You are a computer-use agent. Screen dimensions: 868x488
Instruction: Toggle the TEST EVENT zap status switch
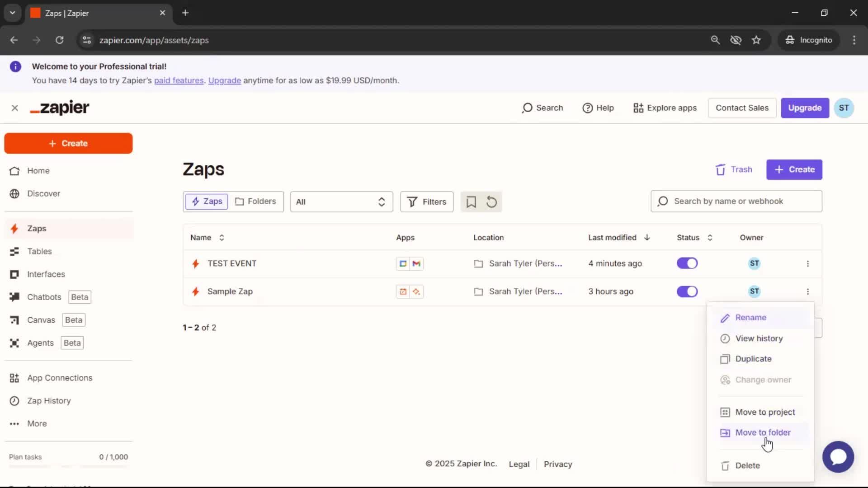(687, 263)
